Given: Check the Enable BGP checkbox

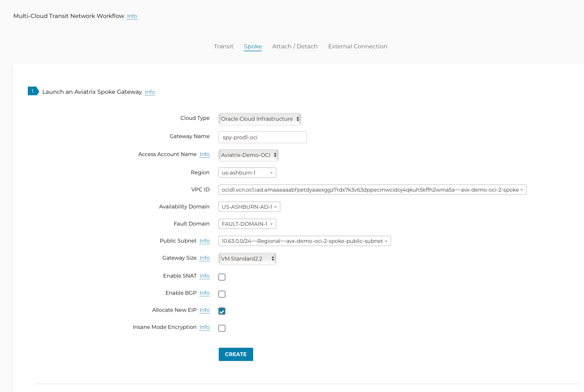Looking at the screenshot, I should 222,294.
